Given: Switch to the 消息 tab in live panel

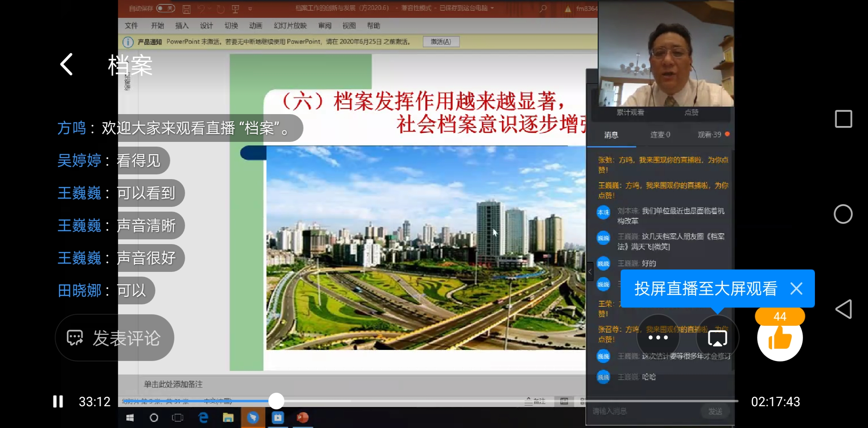Looking at the screenshot, I should [x=611, y=135].
